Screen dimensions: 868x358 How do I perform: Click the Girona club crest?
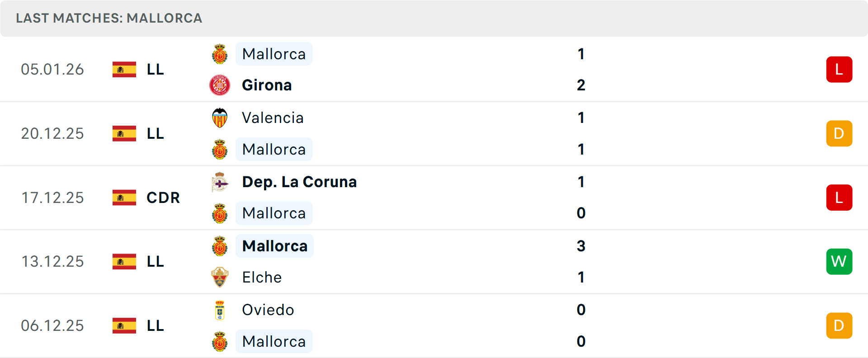(220, 85)
